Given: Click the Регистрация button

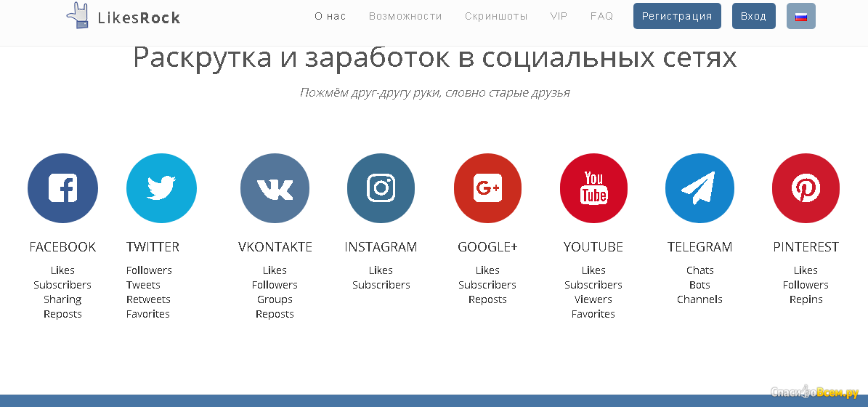Looking at the screenshot, I should [677, 16].
